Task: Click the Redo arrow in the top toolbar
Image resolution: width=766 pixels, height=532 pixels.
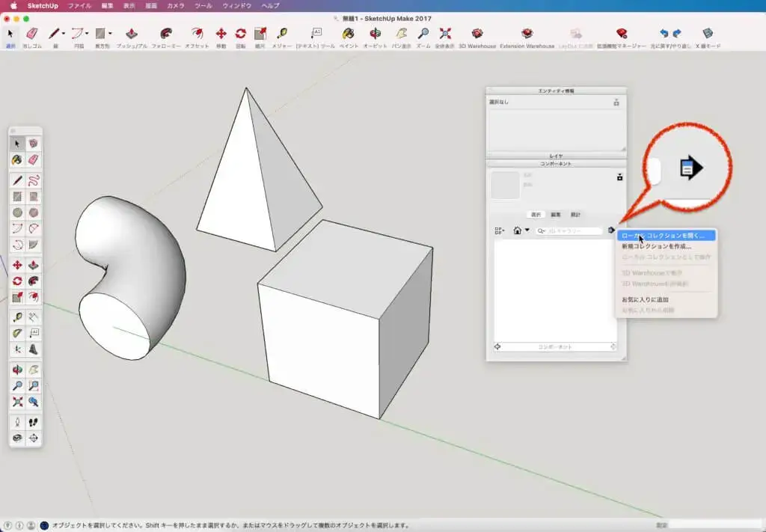Action: click(677, 33)
